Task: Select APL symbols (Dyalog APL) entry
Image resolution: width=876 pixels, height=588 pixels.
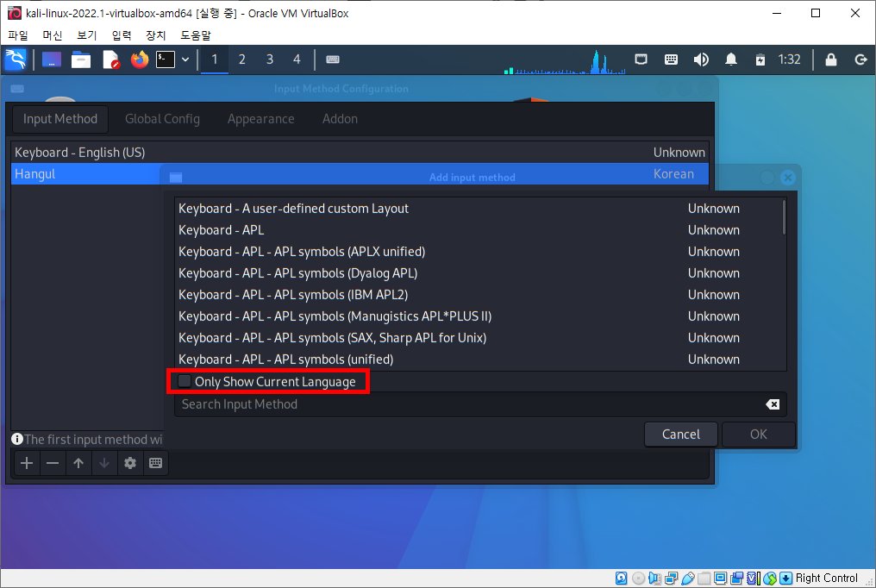Action: point(479,273)
